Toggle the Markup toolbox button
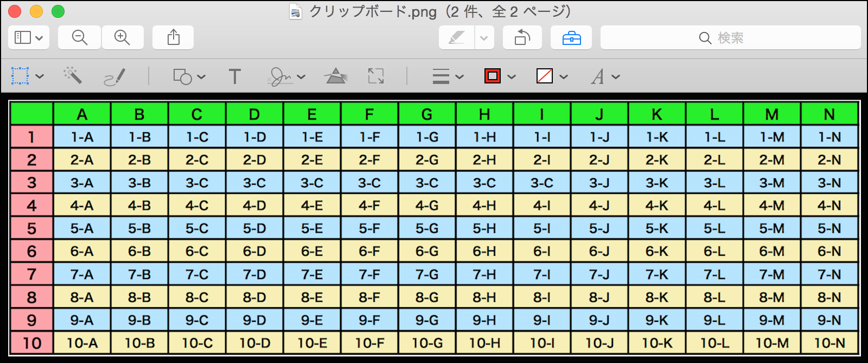 571,38
